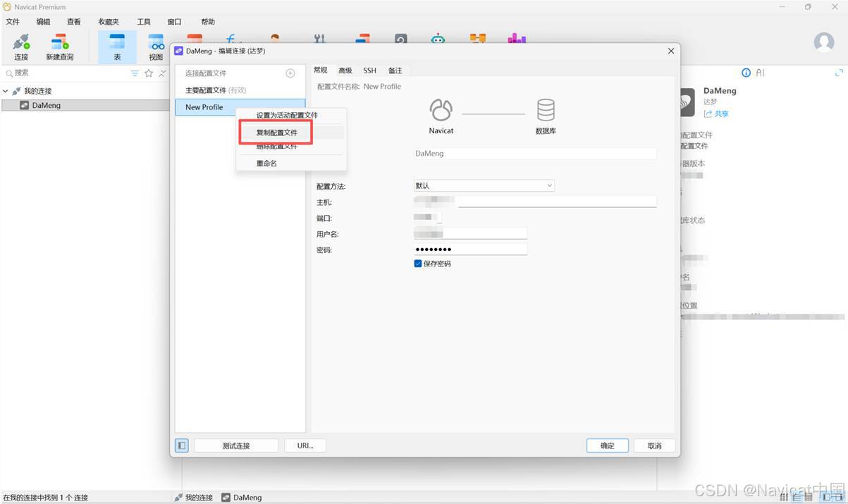Image resolution: width=848 pixels, height=504 pixels.
Task: Click the 共享 link in right panel
Action: [x=717, y=113]
